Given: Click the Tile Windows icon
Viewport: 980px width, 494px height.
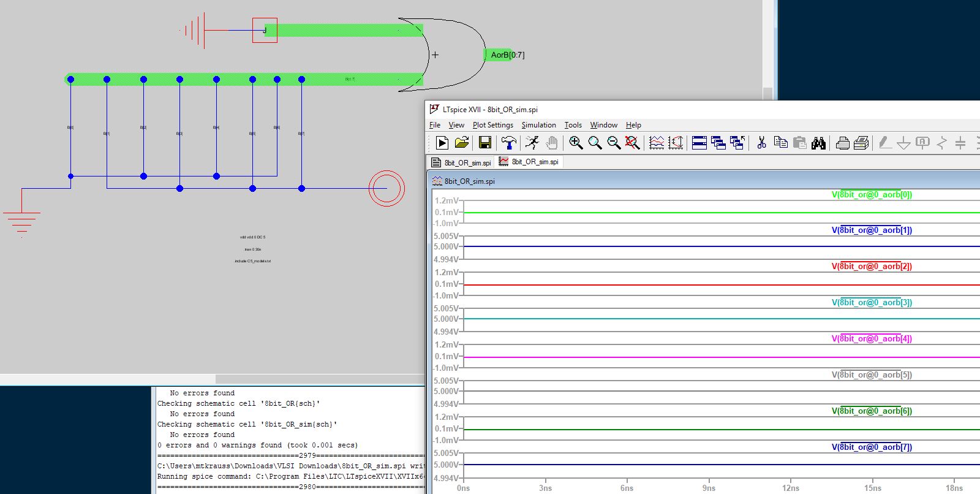Looking at the screenshot, I should tap(699, 143).
